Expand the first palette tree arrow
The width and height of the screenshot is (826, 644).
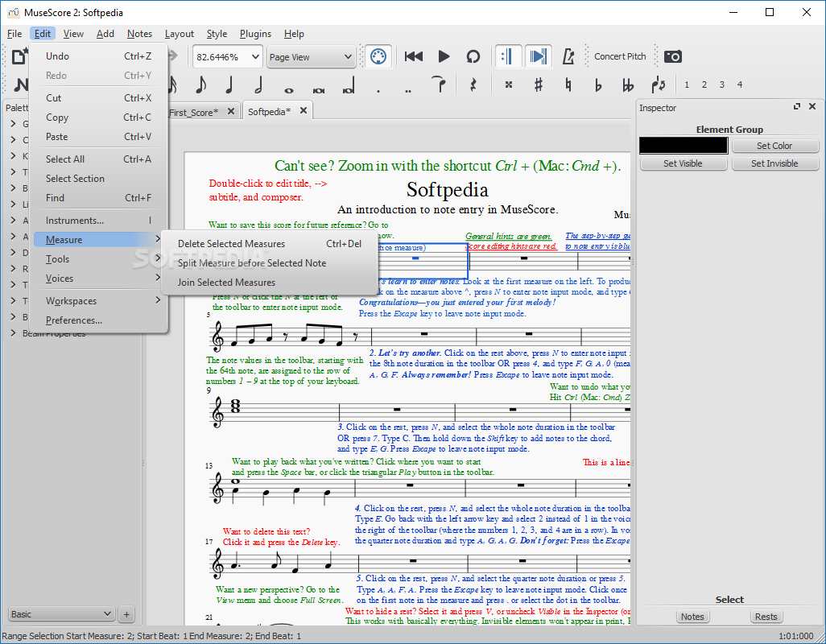click(x=13, y=124)
